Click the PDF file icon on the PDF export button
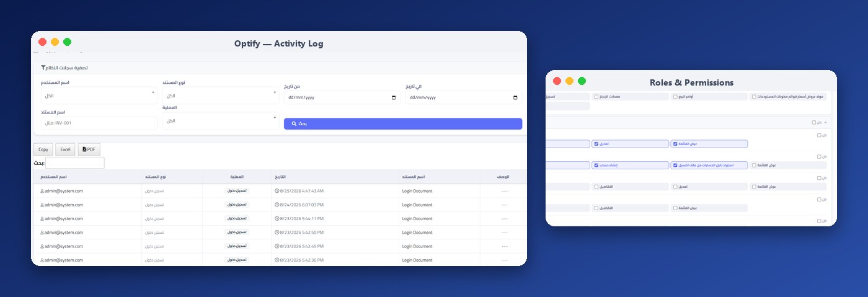The image size is (868, 297). click(84, 149)
